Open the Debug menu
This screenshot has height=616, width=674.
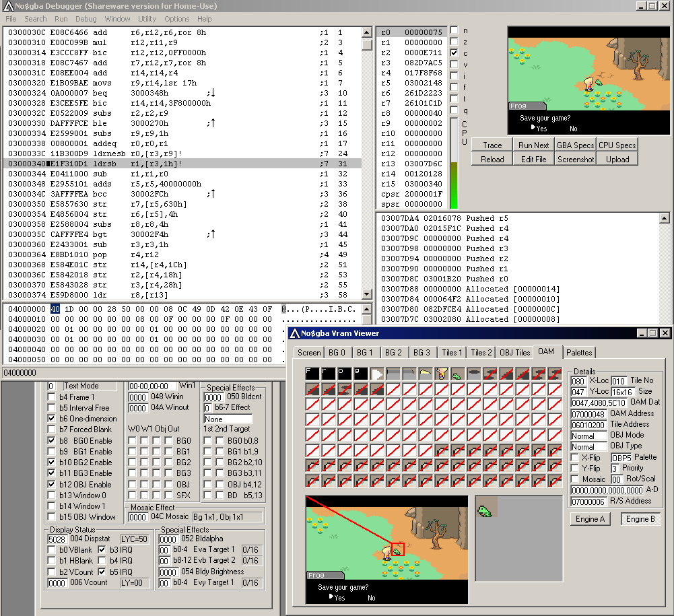[x=86, y=19]
